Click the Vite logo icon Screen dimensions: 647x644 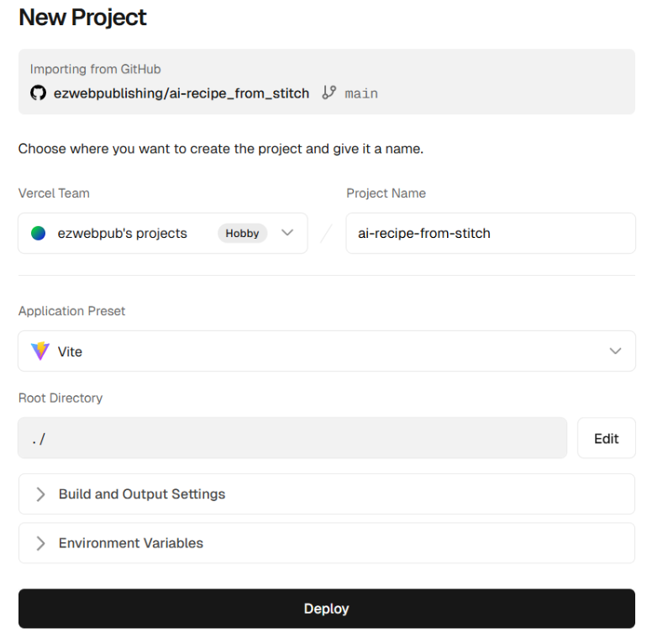[39, 351]
